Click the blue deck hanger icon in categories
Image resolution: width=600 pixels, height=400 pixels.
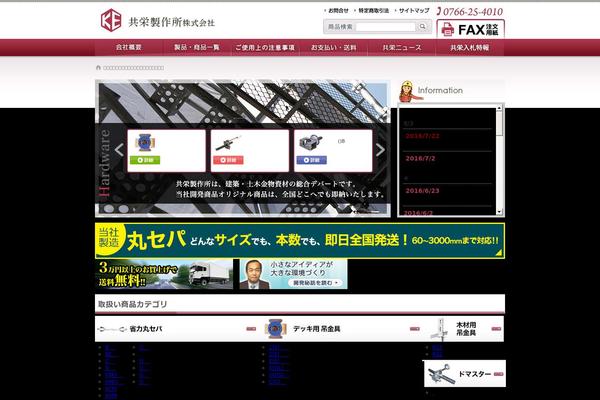tap(275, 329)
